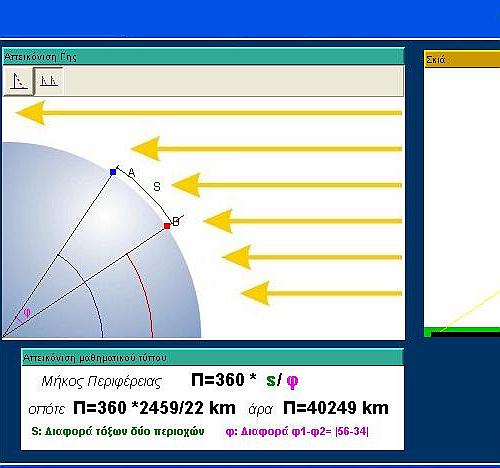Image resolution: width=500 pixels, height=468 pixels.
Task: Click the magenta φ angle label
Action: pos(27,313)
